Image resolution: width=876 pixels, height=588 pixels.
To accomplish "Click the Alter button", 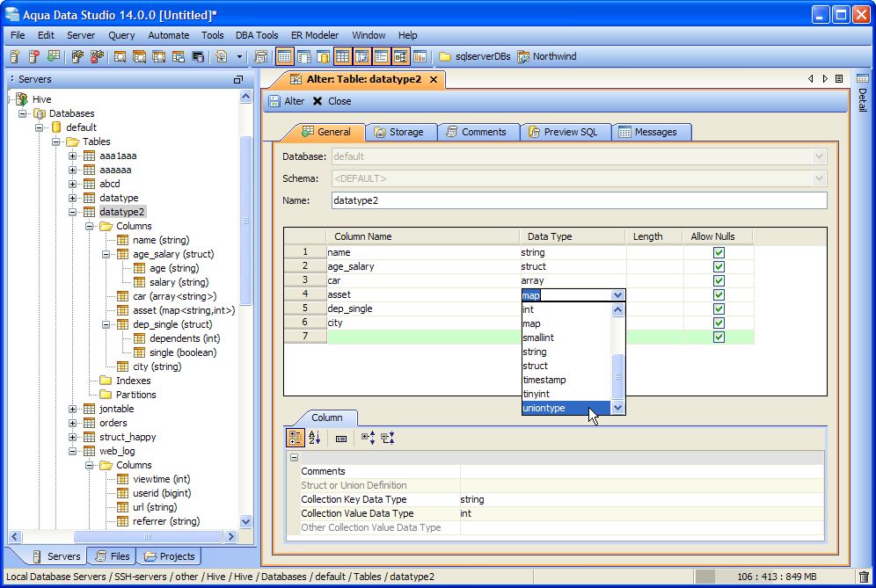I will click(x=287, y=101).
